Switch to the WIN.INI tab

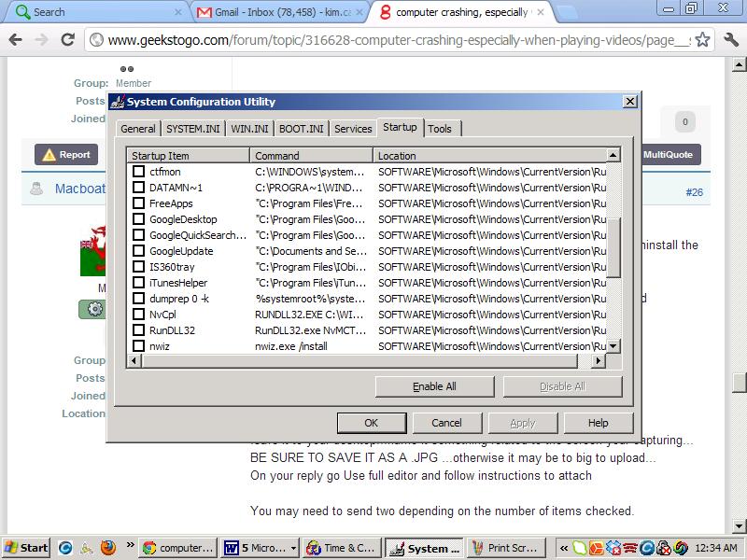click(x=249, y=129)
